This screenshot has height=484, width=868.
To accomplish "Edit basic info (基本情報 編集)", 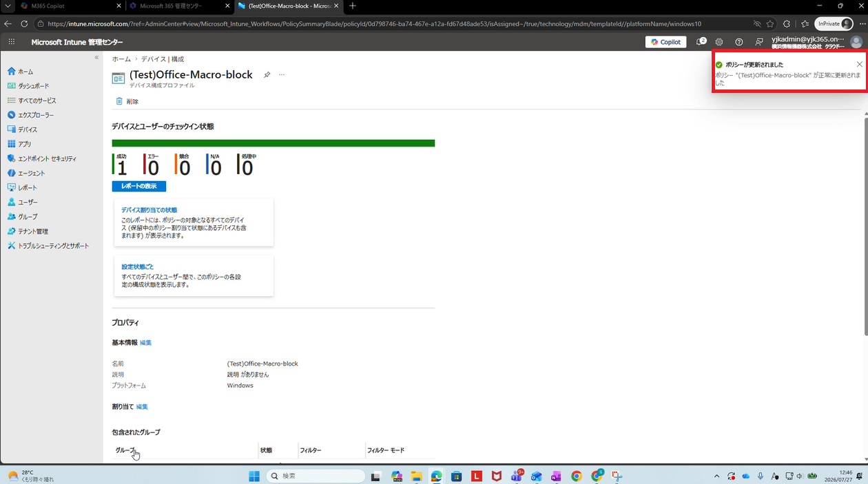I will 146,343.
